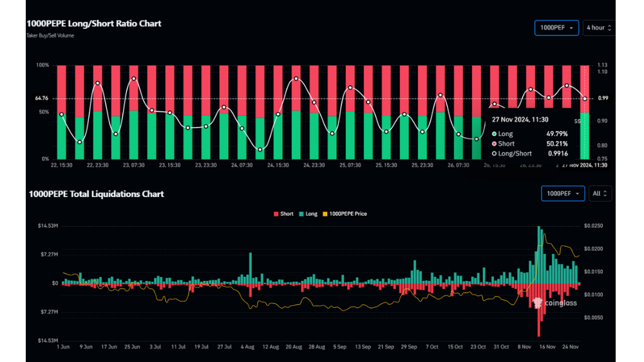
Task: Click the largest short liquidation bar in mid November
Action: 539,310
